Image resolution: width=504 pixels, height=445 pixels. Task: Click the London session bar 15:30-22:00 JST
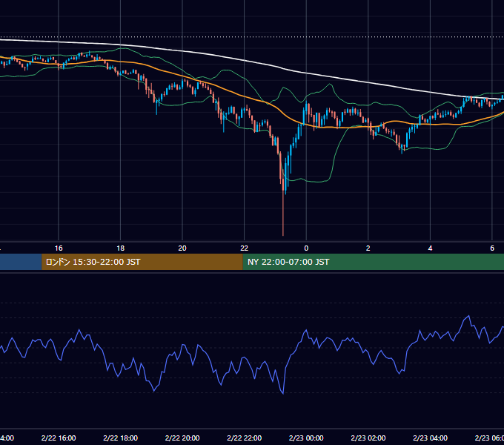(142, 262)
